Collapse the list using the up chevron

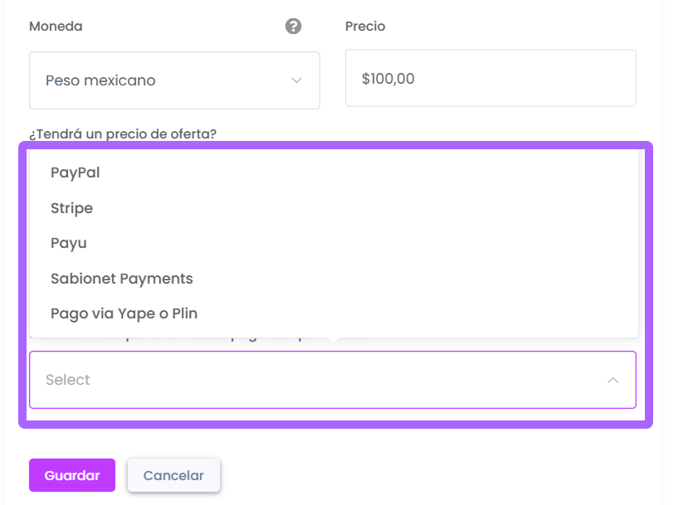pos(613,380)
